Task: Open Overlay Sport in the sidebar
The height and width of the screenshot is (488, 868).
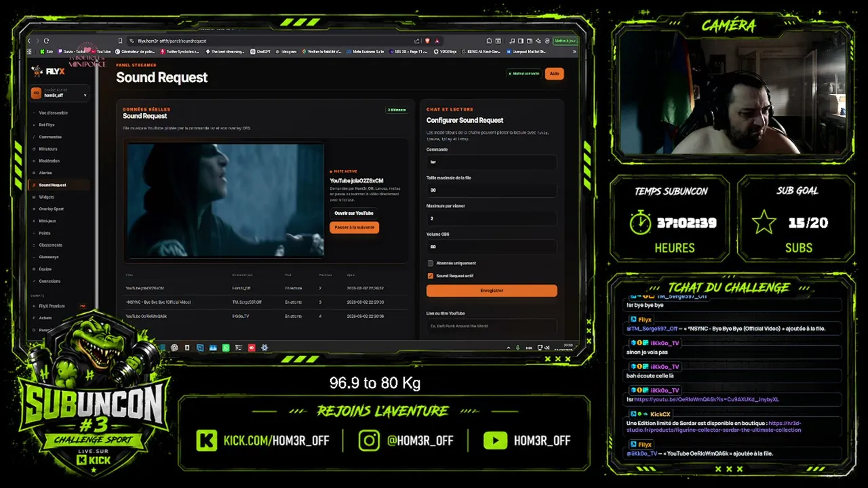Action: point(51,209)
